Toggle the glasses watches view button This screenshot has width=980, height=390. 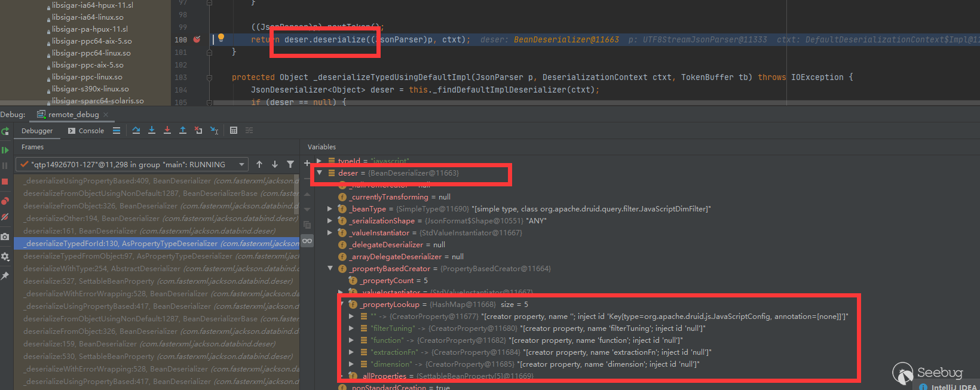point(307,241)
